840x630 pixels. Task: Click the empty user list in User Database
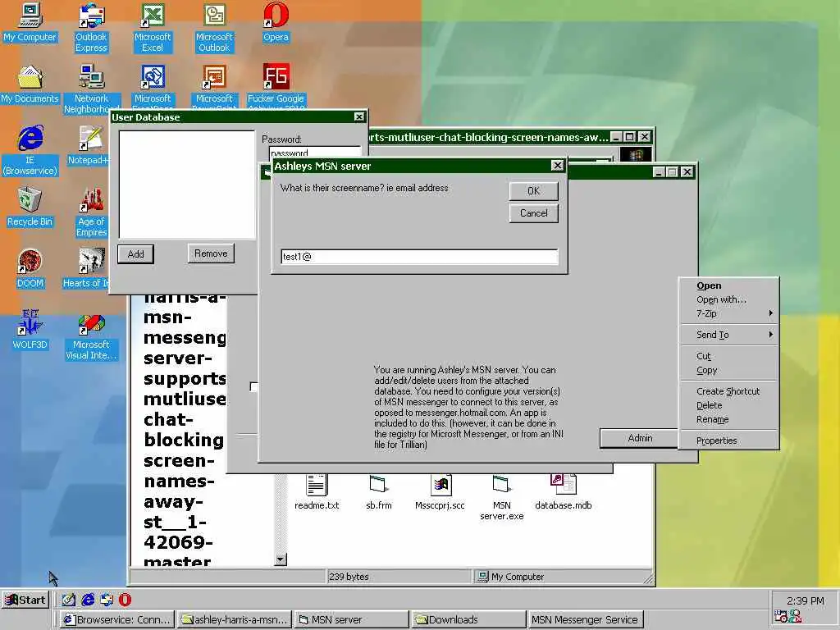click(x=187, y=185)
